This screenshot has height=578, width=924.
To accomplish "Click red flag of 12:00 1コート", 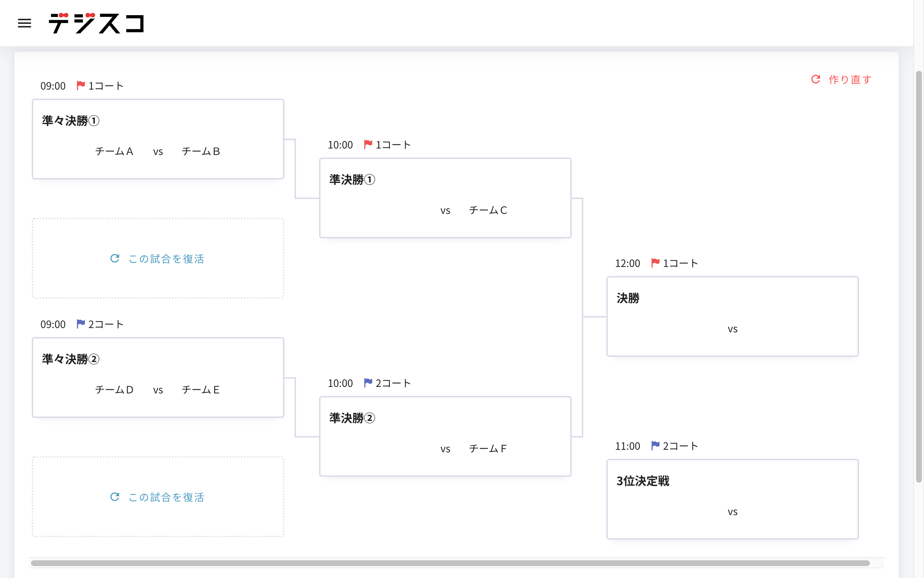I will tap(655, 263).
